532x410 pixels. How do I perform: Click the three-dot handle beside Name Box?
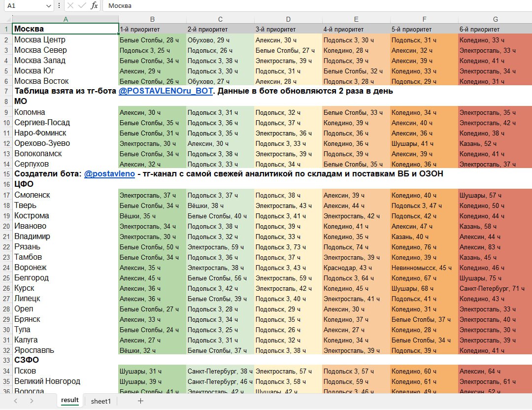pyautogui.click(x=59, y=5)
